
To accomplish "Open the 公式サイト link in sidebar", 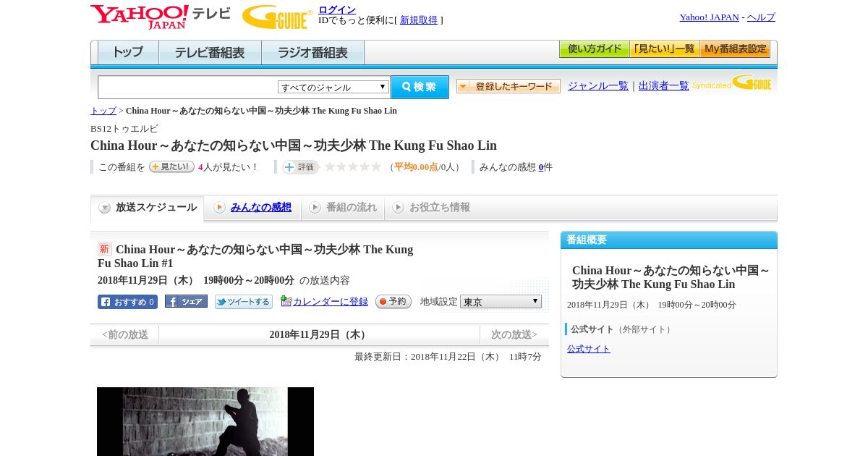I will click(589, 349).
